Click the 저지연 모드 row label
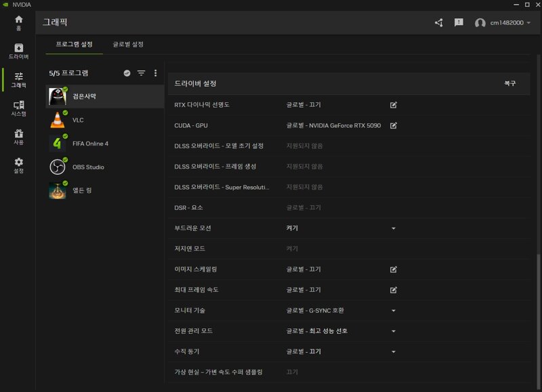542x392 pixels. [190, 248]
